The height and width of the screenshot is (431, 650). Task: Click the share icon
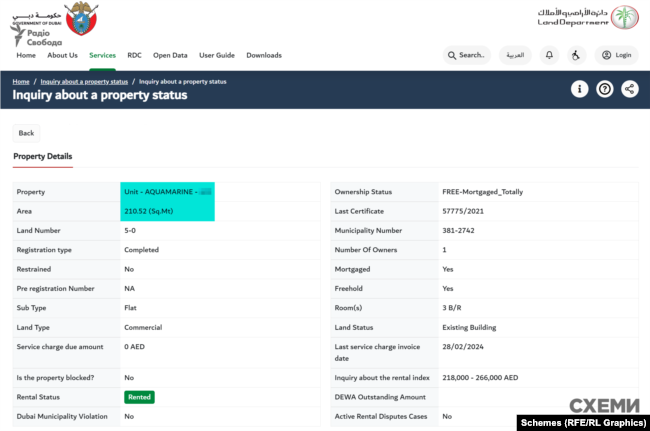[x=629, y=89]
